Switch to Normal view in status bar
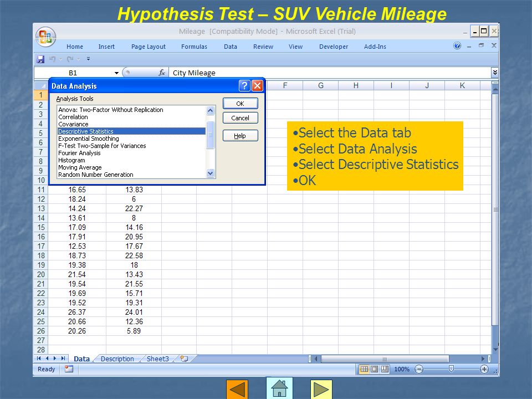The height and width of the screenshot is (399, 532). coord(364,369)
